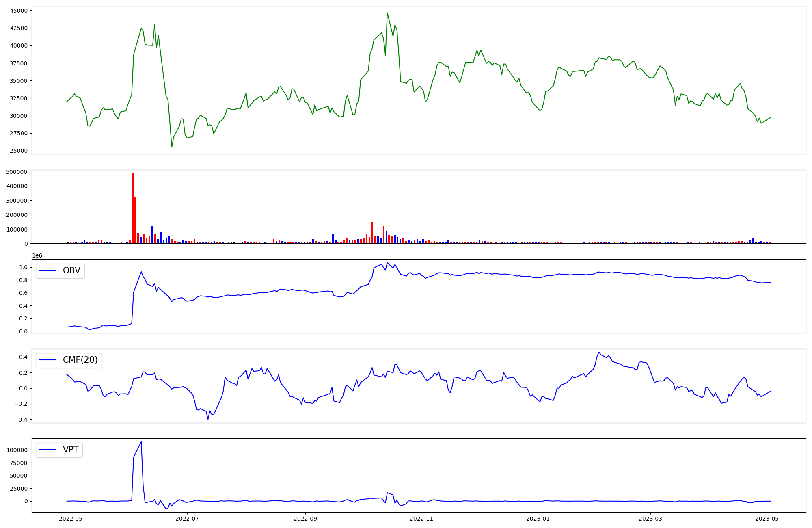Click the CMF(20) legend label
Image resolution: width=812 pixels, height=528 pixels.
[x=80, y=360]
